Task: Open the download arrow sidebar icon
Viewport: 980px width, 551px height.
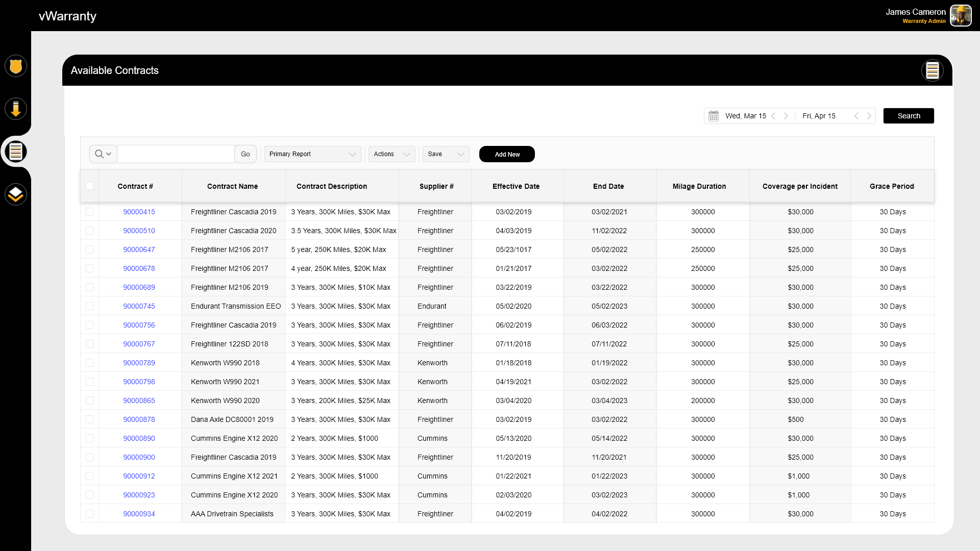Action: (16, 109)
